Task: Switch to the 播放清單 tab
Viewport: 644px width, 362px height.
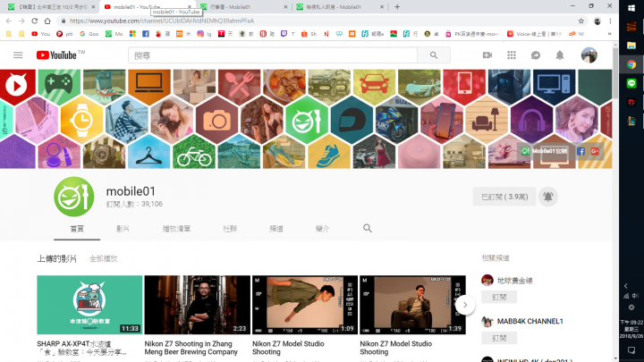Action: pyautogui.click(x=176, y=229)
